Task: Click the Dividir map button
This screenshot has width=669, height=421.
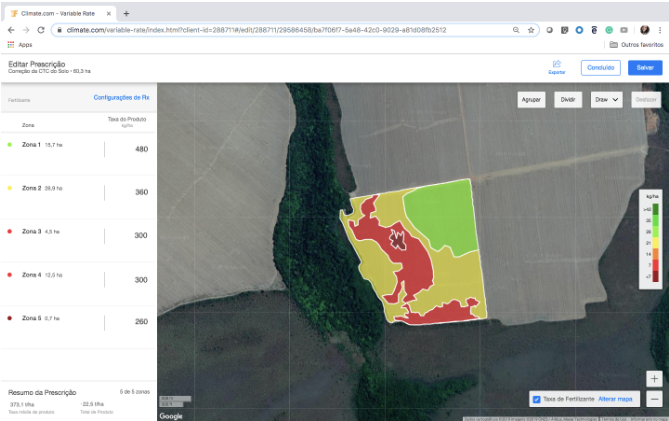Action: click(568, 99)
